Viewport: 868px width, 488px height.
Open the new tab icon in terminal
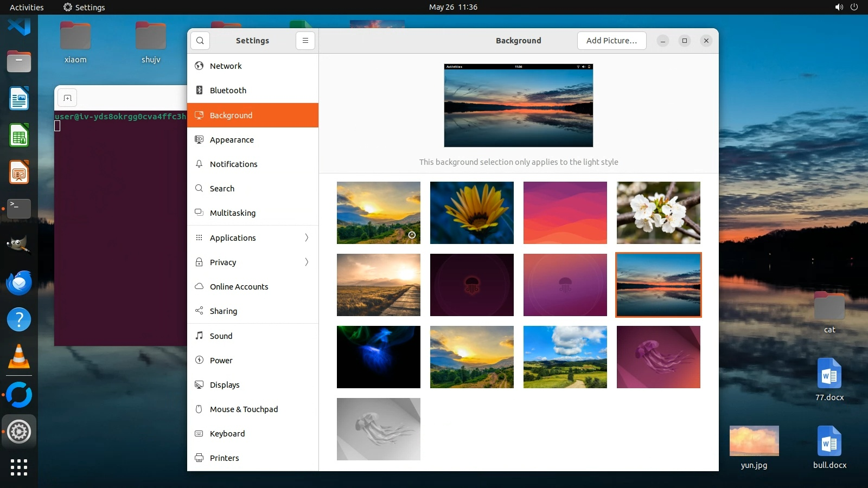click(x=67, y=98)
